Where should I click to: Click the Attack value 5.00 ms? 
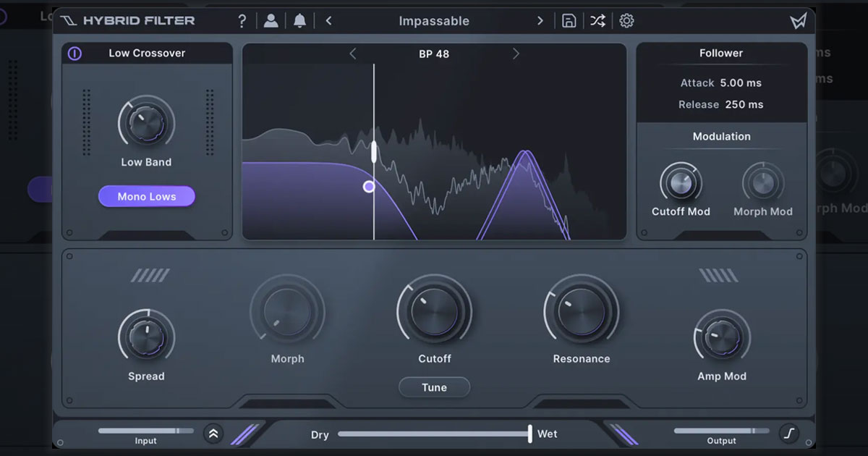pos(741,83)
